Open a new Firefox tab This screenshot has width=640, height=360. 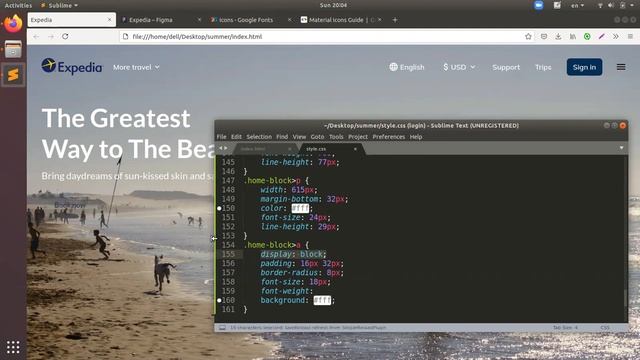coord(395,20)
